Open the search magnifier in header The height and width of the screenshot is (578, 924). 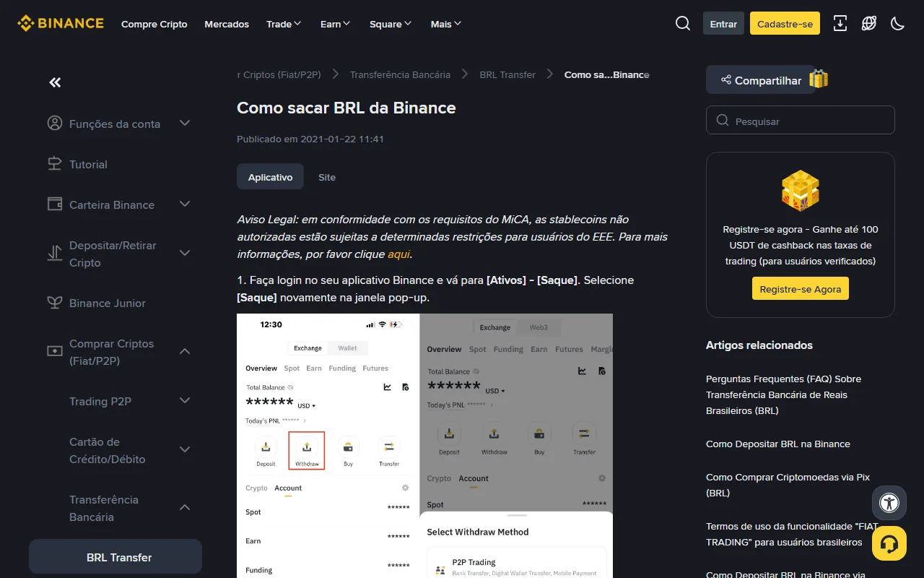[683, 23]
